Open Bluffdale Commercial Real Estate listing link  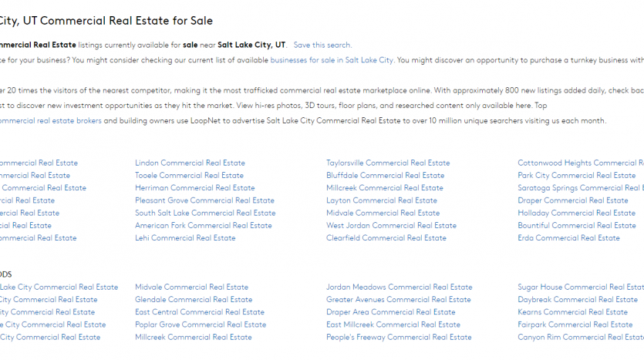coord(385,176)
